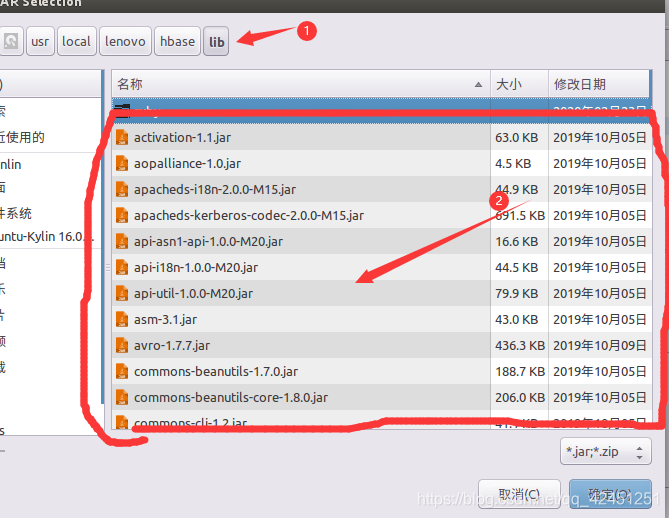
Task: Click the 436.3 KB size cell
Action: tap(520, 346)
